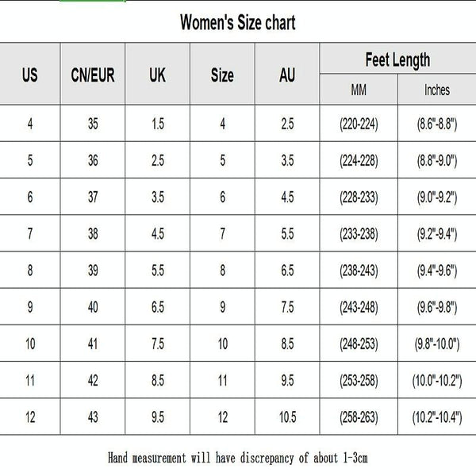Select the AU 6.5 cell
Viewport: 476px width, 476px height.
pos(287,271)
